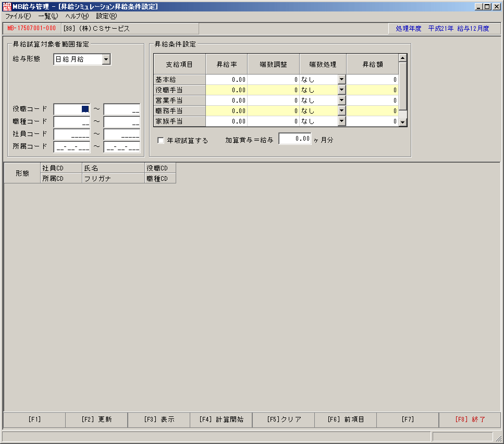Viewport: 504px width, 444px height.
Task: Focus the 所属コード start field
Action: [72, 146]
